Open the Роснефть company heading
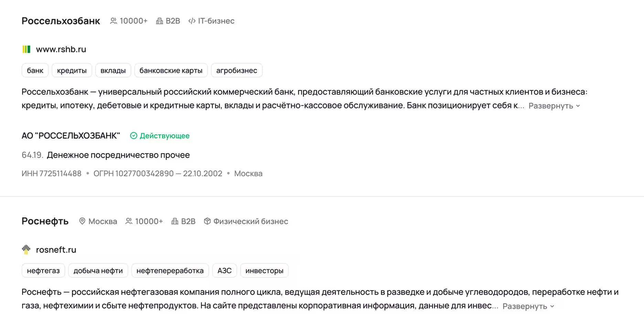644x328 pixels. [x=45, y=221]
